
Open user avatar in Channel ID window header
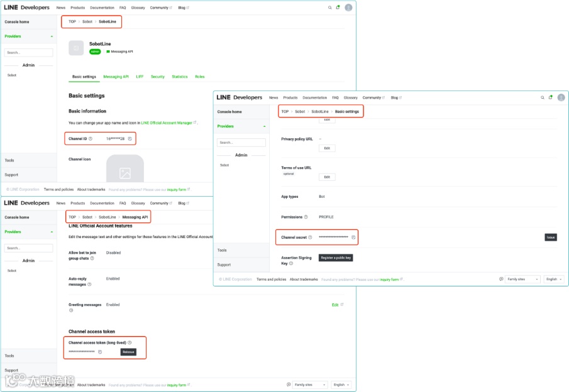[x=348, y=8]
